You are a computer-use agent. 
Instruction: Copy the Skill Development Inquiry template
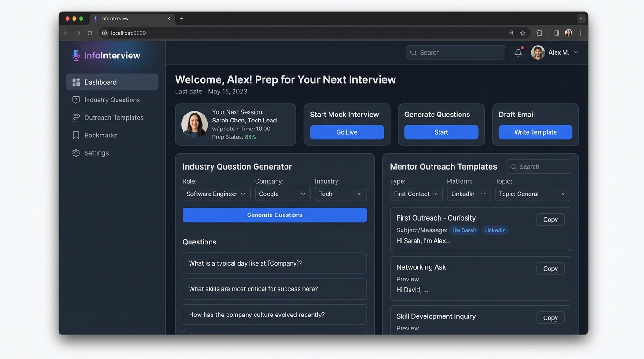(x=550, y=318)
